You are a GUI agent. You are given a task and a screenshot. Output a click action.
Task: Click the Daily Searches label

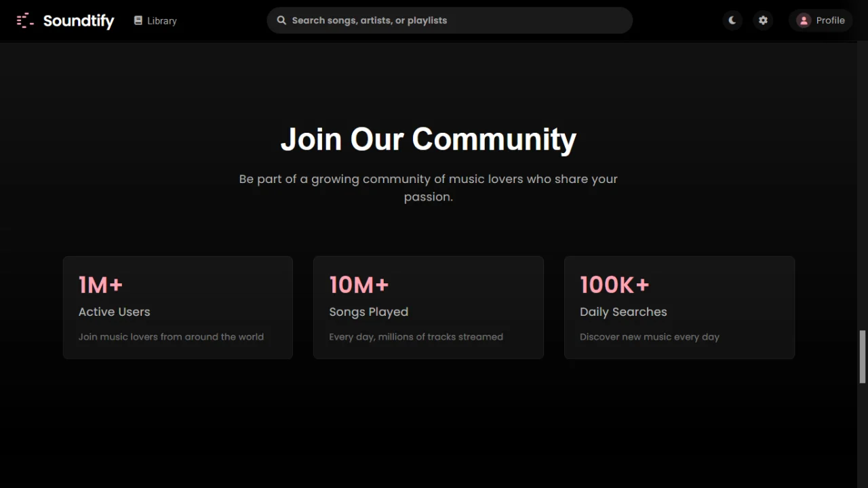point(623,312)
